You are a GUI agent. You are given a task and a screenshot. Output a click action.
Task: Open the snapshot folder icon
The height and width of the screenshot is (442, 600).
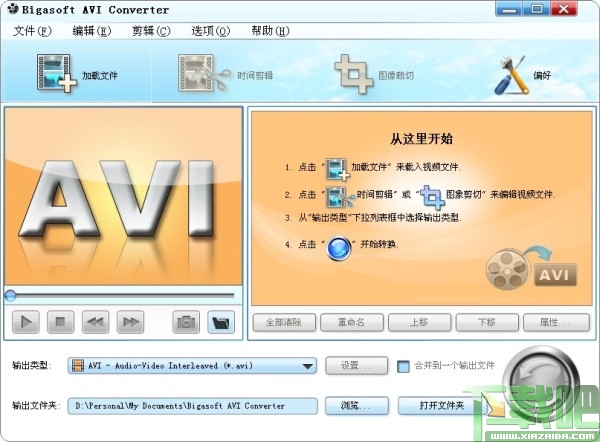(x=221, y=322)
